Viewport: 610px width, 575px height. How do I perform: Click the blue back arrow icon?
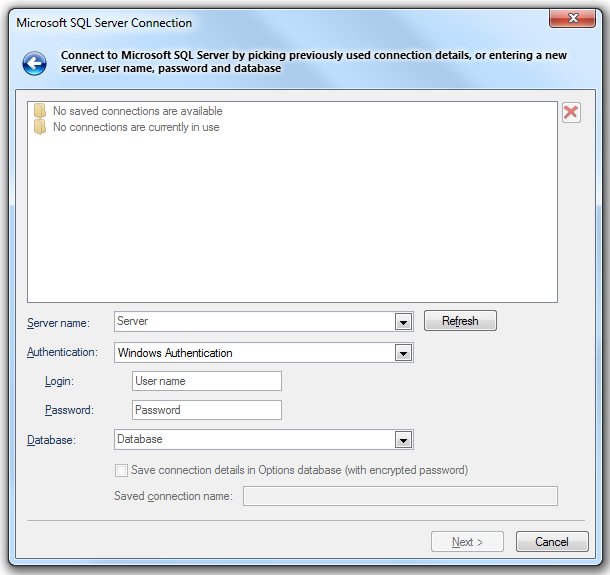(35, 65)
